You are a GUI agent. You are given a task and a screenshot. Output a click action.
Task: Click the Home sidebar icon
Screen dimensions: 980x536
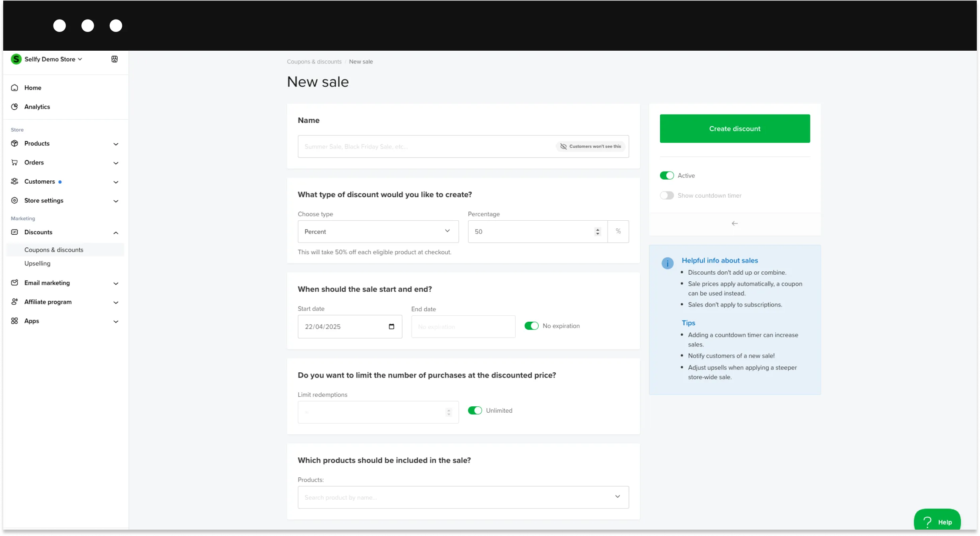(x=14, y=88)
